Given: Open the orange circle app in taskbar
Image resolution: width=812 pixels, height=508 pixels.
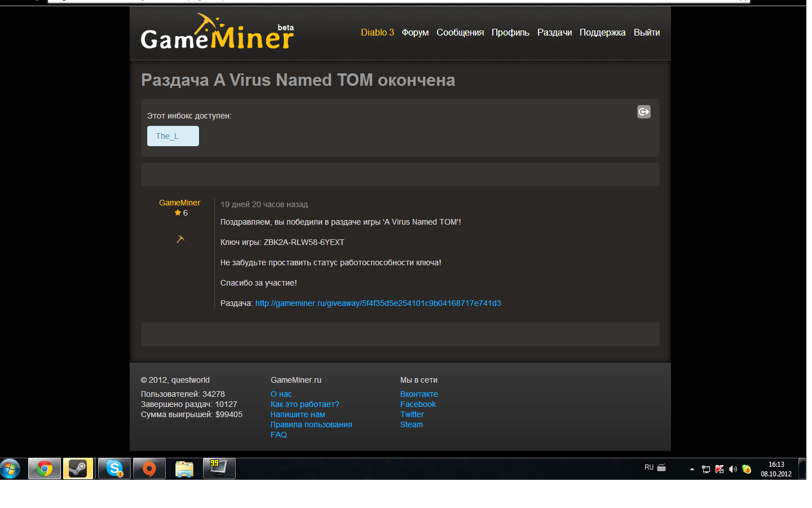Looking at the screenshot, I should (x=149, y=468).
